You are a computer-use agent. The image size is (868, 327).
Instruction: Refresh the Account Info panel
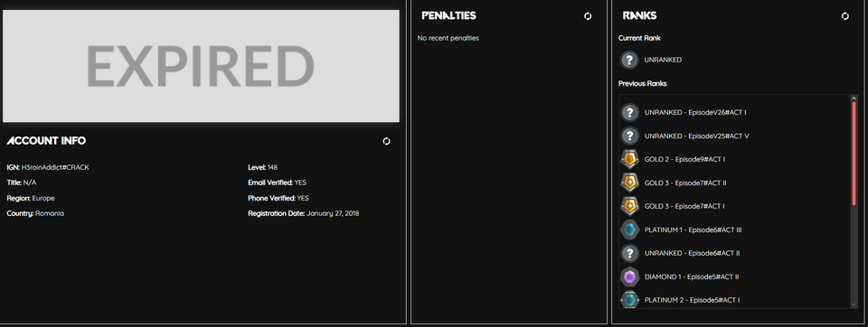(386, 141)
